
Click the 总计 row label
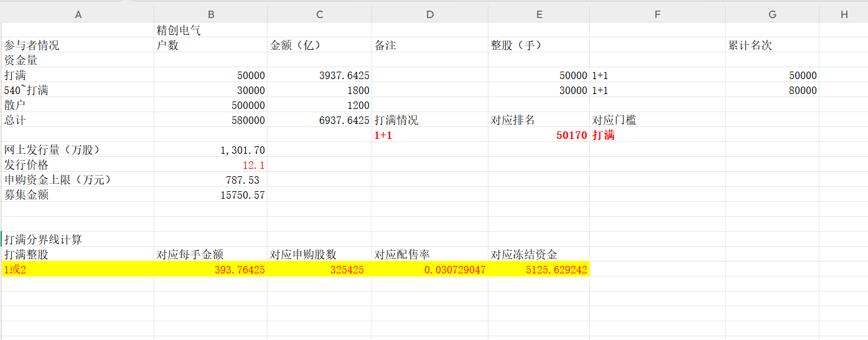[x=78, y=120]
